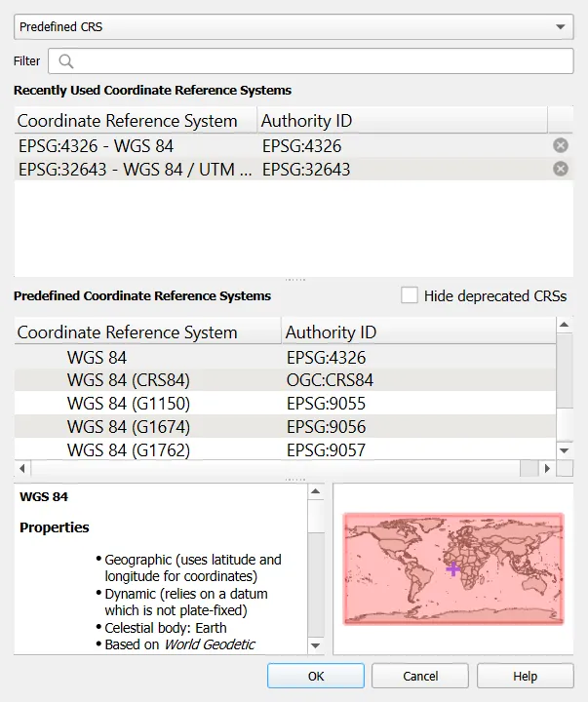Click OGC:CRS84 authority ID cell
Image resolution: width=588 pixels, height=702 pixels.
click(330, 380)
